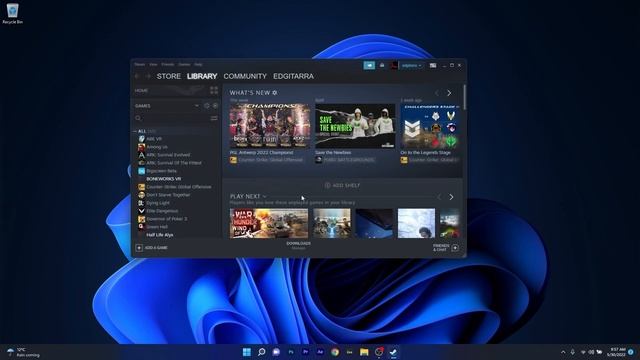Show next What's New items

(x=449, y=93)
